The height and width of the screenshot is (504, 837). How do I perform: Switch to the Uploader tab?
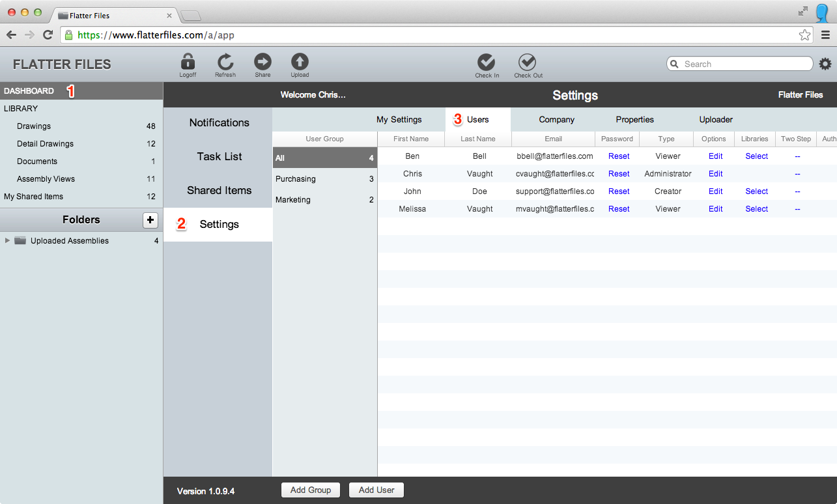(x=716, y=120)
